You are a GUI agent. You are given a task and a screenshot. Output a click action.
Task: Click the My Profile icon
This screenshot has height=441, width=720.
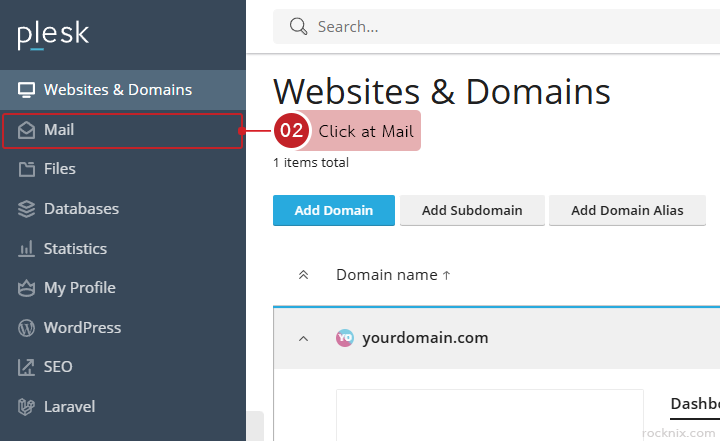click(26, 288)
